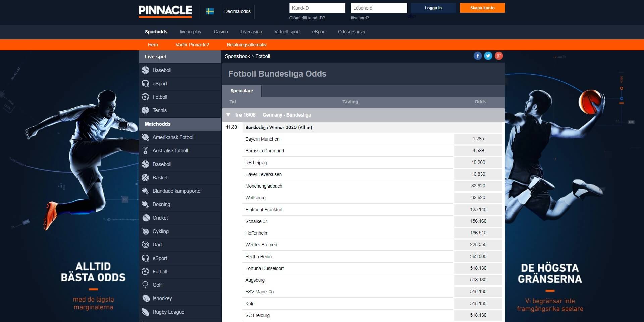Click the Logga in button
The width and height of the screenshot is (644, 322).
point(433,8)
